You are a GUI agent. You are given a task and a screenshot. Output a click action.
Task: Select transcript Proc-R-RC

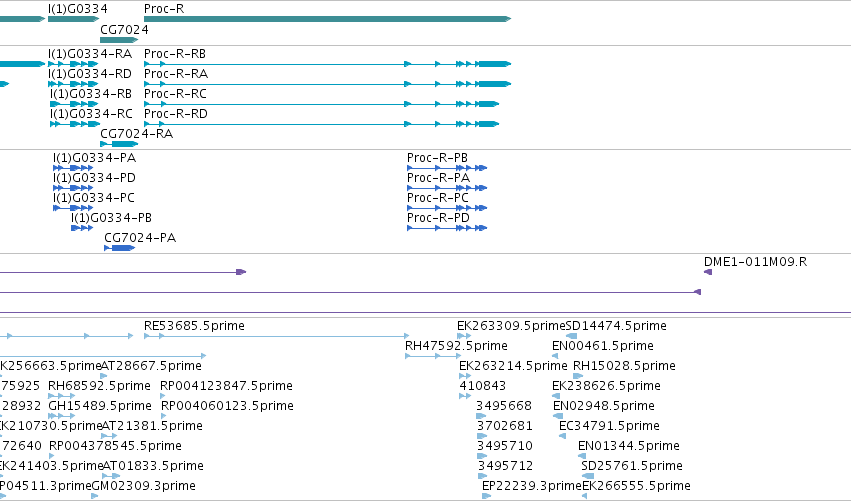point(321,104)
